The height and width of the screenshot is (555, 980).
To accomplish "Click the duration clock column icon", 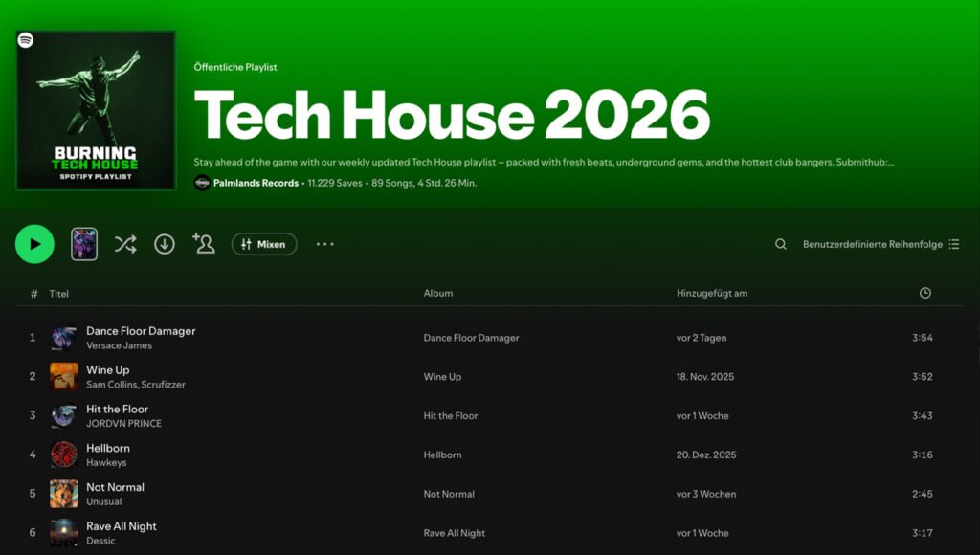I will point(924,293).
